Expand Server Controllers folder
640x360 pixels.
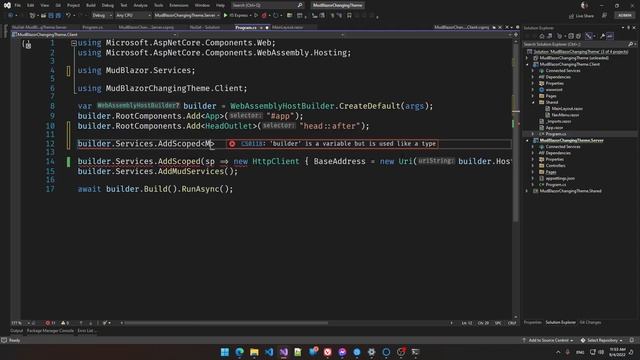click(x=533, y=166)
